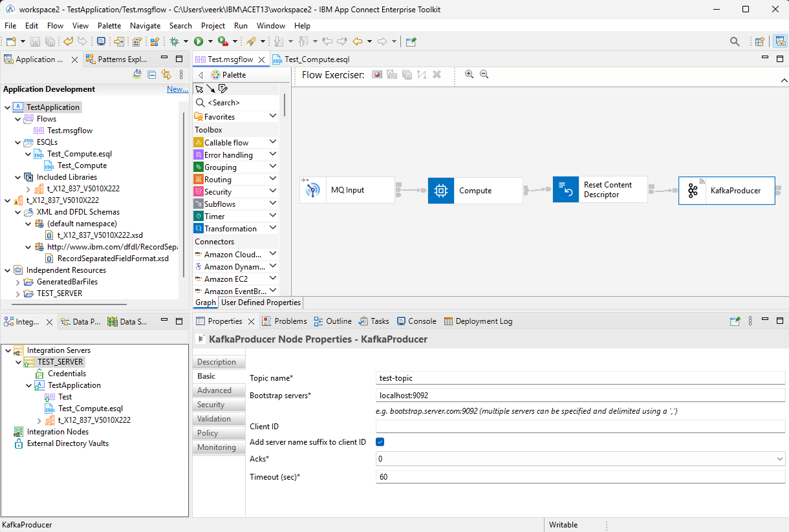Viewport: 789px width, 532px height.
Task: Open Perspective button in top-right toolbar
Action: pyautogui.click(x=760, y=41)
